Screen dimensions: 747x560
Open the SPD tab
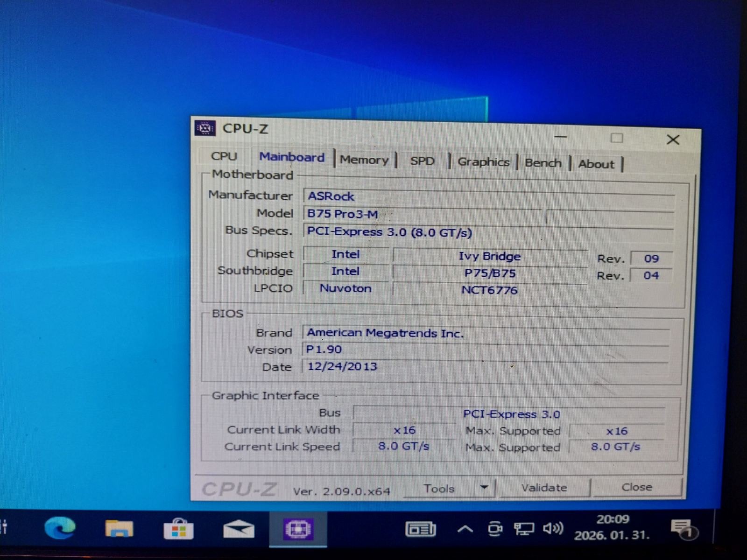tap(422, 161)
